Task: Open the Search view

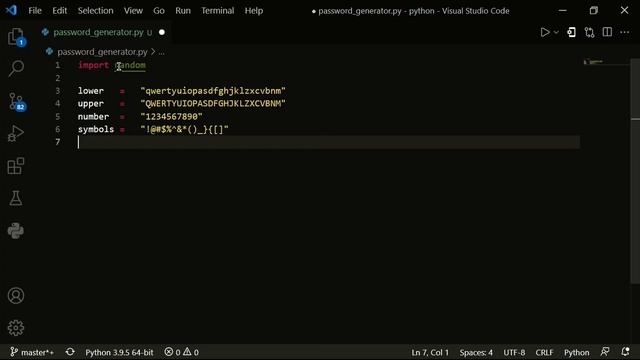Action: 16,68
